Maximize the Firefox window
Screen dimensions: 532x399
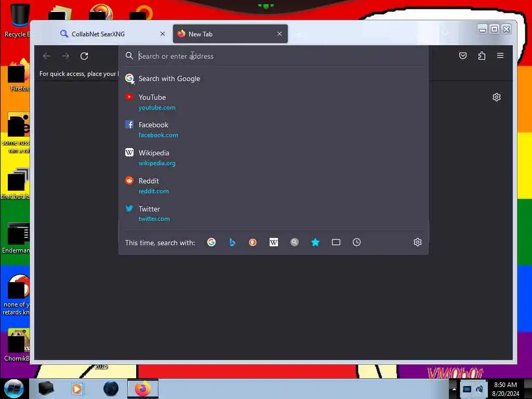[495, 29]
